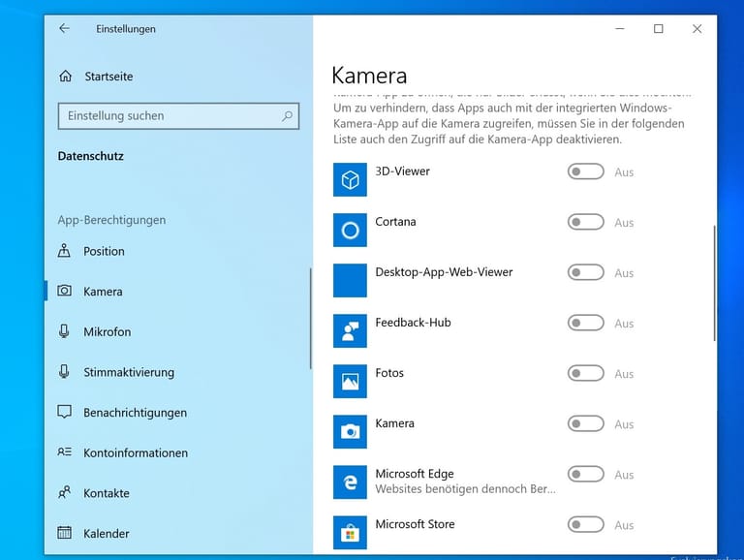
Task: Select the Stimmaktivierung icon
Action: (x=64, y=371)
